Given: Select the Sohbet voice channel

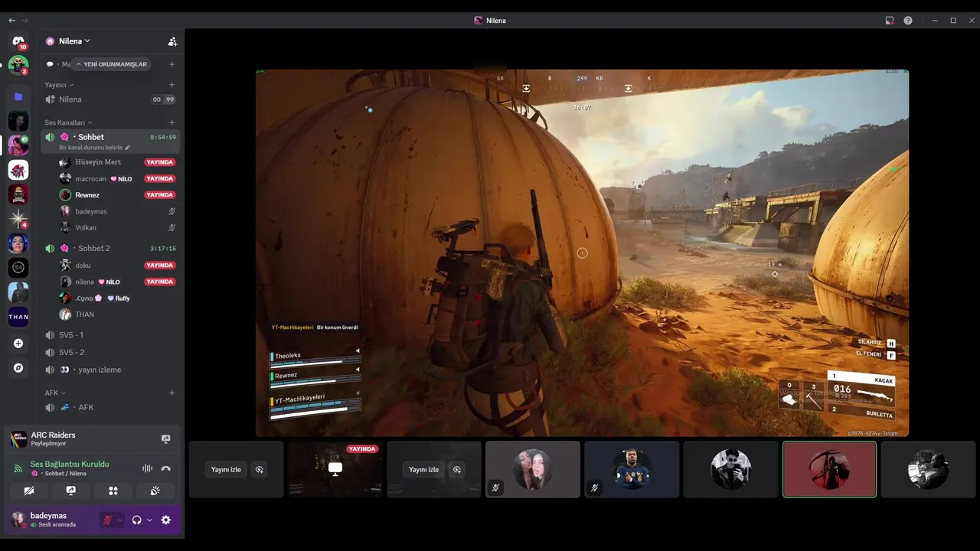Looking at the screenshot, I should pyautogui.click(x=111, y=141).
